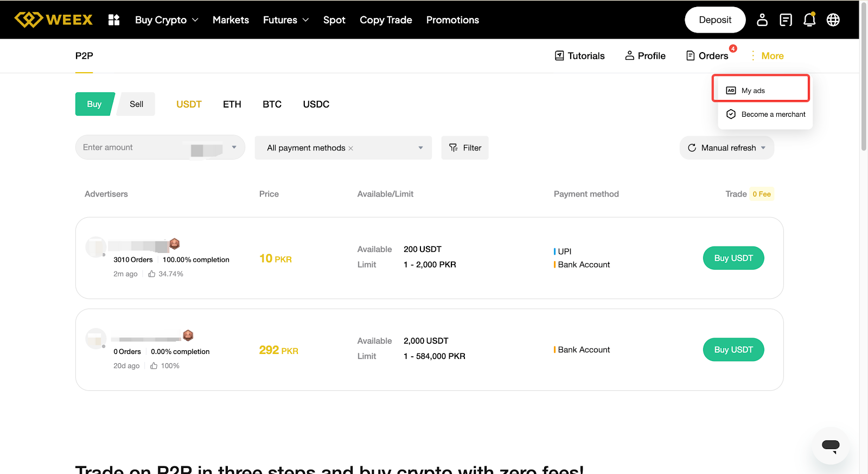Image resolution: width=868 pixels, height=474 pixels.
Task: Expand the All payment methods dropdown
Action: pyautogui.click(x=420, y=148)
